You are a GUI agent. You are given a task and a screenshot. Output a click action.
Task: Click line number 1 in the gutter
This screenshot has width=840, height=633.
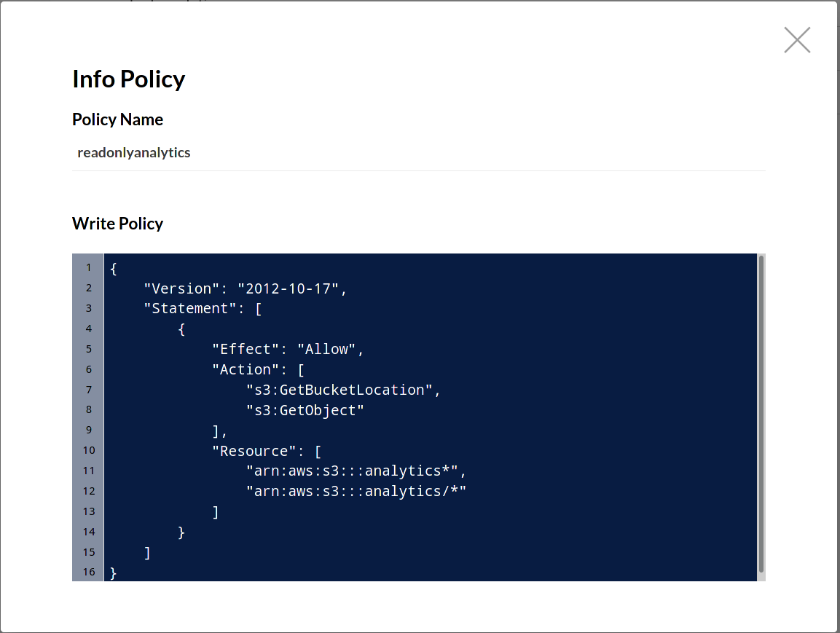88,267
